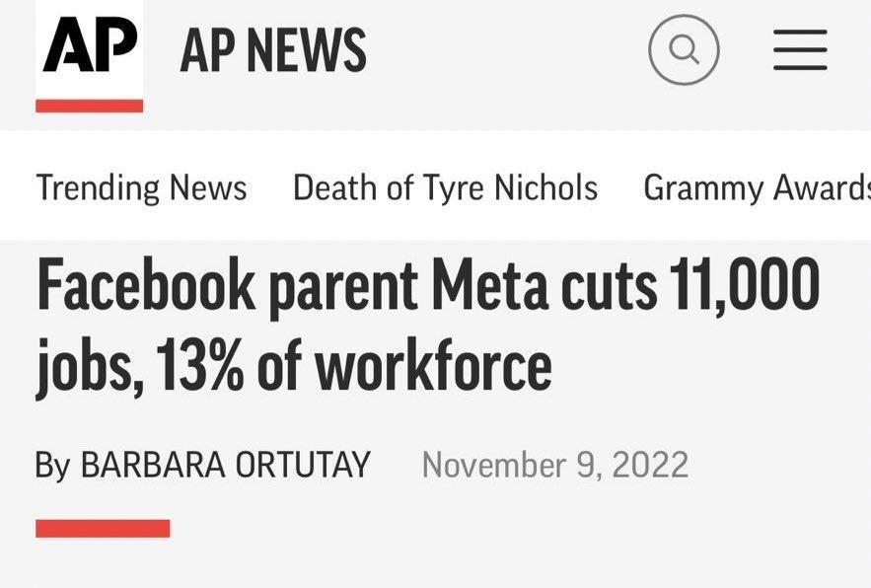Open the "Death of Tyre Nichols" trending story
The height and width of the screenshot is (588, 871).
445,187
